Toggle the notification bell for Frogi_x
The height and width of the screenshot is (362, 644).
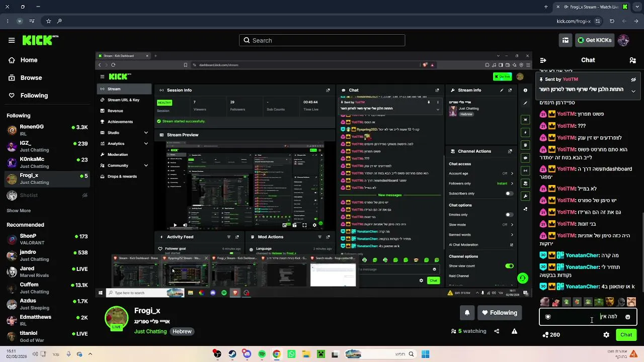(x=467, y=313)
